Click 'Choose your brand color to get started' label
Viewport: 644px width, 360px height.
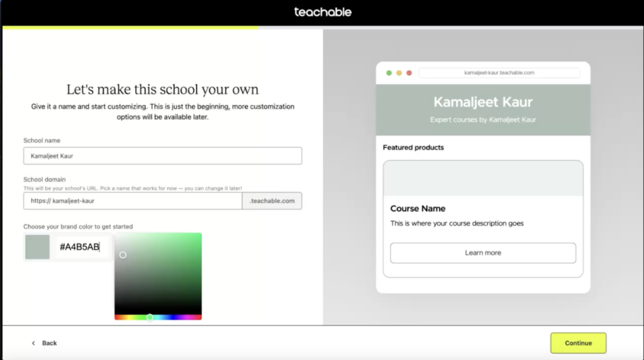[x=78, y=227]
